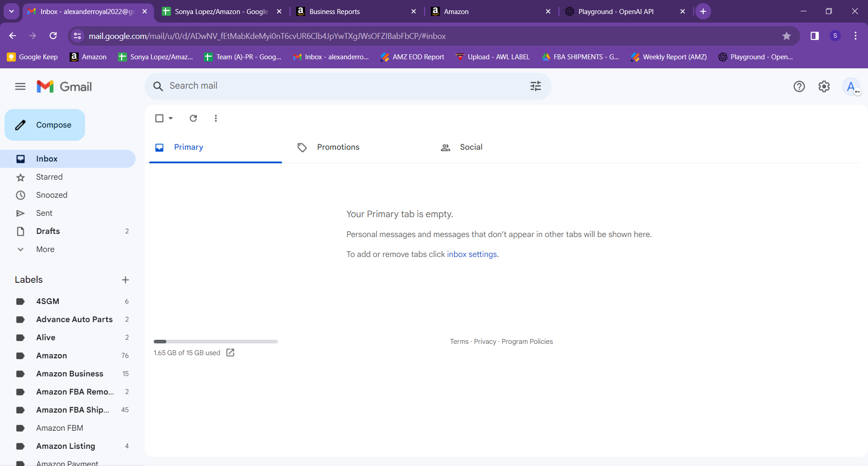
Task: Open the Google account avatar
Action: click(851, 86)
